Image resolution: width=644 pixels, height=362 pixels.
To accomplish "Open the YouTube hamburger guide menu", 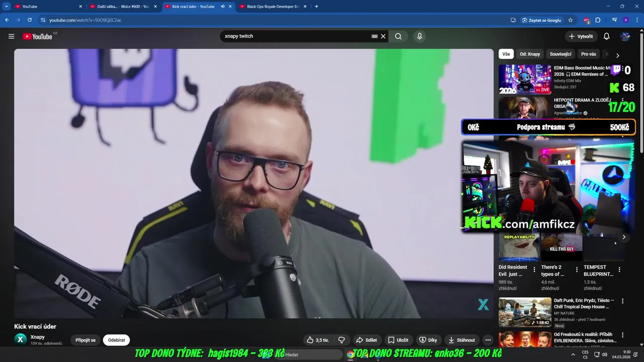I will pyautogui.click(x=11, y=36).
